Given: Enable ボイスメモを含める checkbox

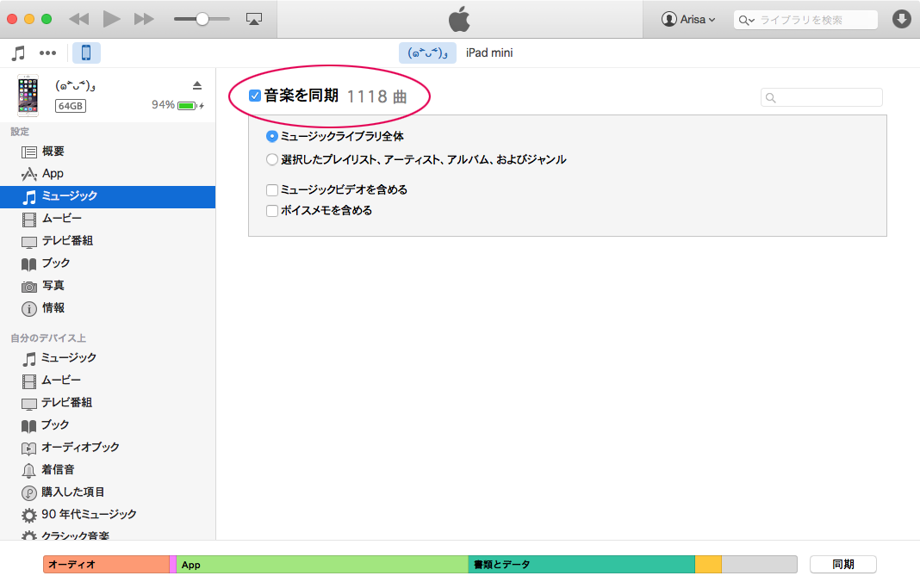Looking at the screenshot, I should coord(271,211).
